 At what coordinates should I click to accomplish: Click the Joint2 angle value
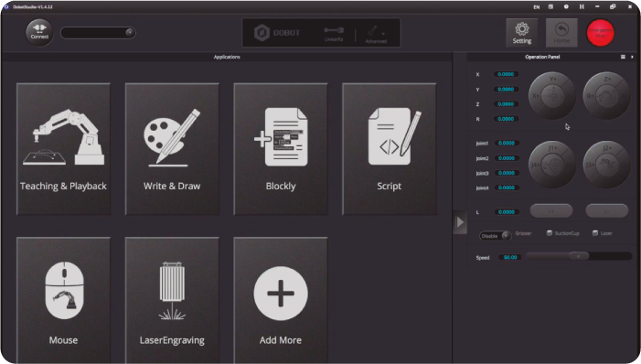point(507,158)
